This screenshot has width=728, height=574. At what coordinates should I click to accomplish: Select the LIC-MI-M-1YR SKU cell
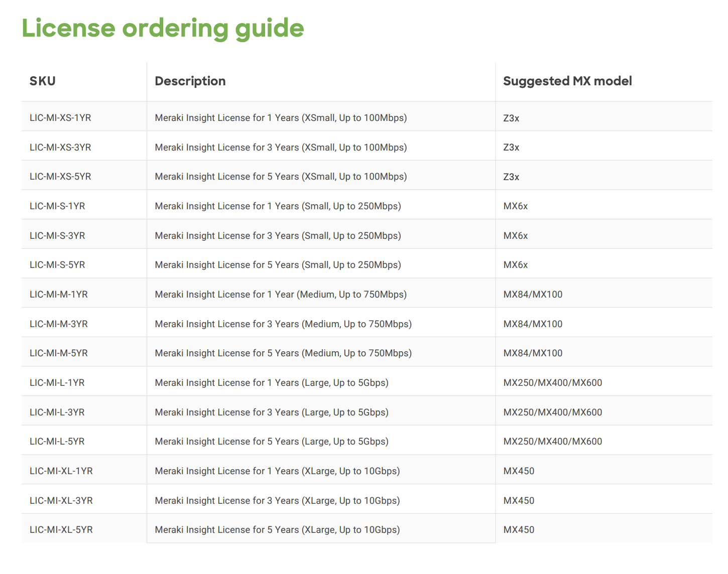click(x=58, y=294)
